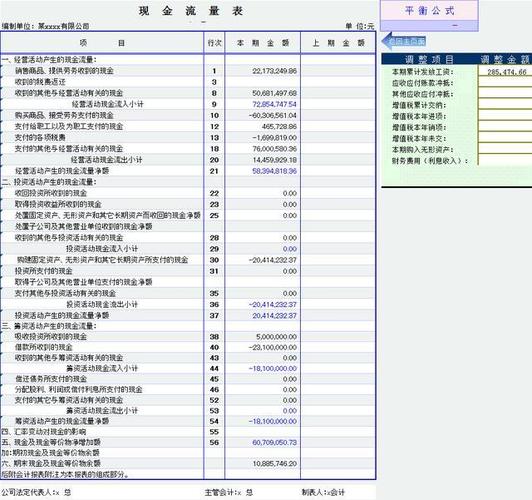Select the 调整金额 column header
This screenshot has height=500, width=532.
pos(505,59)
